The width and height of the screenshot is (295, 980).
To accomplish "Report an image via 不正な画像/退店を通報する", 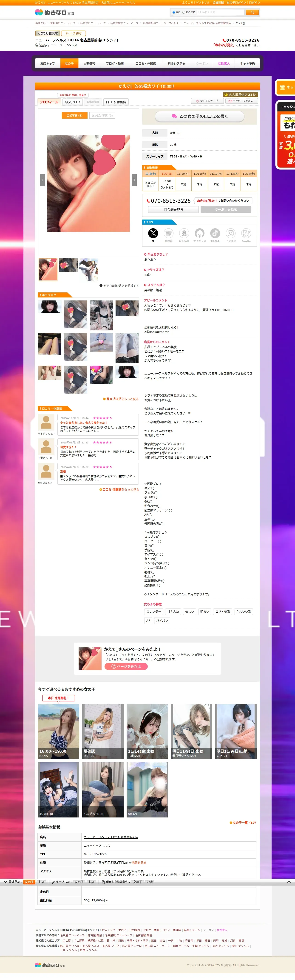I will (119, 286).
